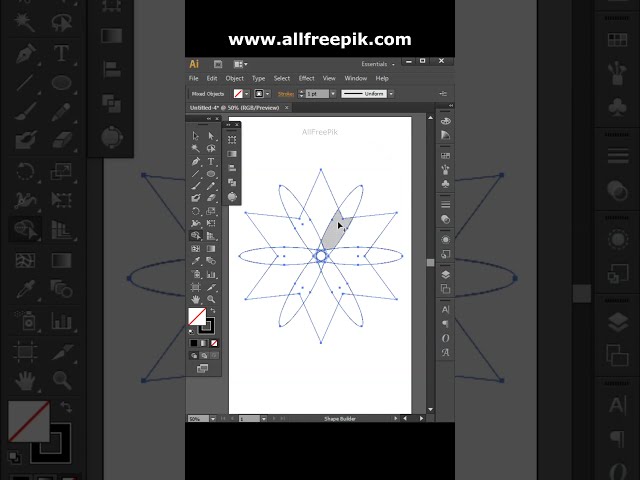Select the Scale tool
This screenshot has height=480, width=640.
[211, 211]
